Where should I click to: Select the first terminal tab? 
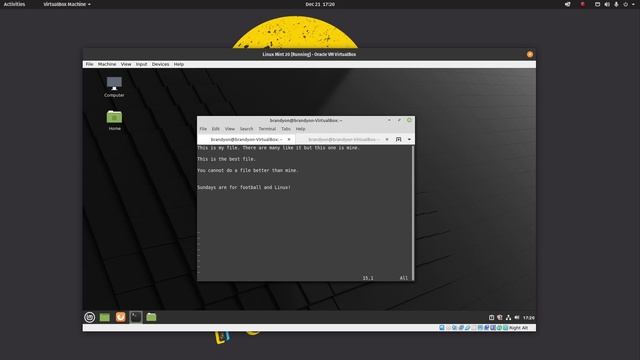[x=246, y=140]
